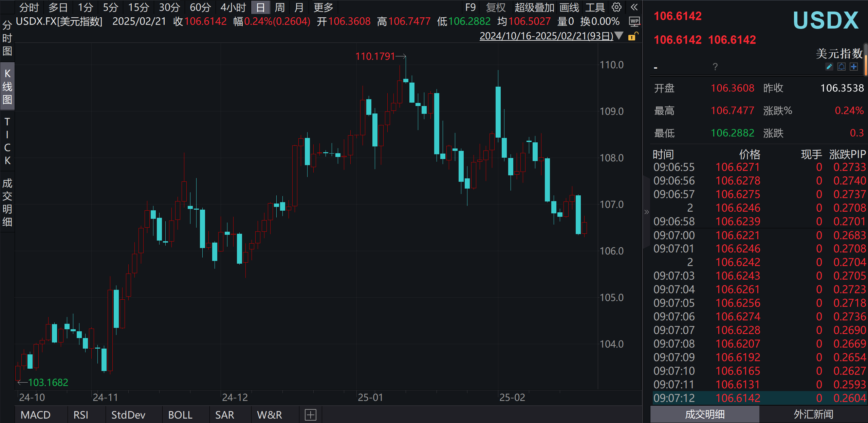Switch to 日 daily period
This screenshot has height=423, width=868.
260,7
